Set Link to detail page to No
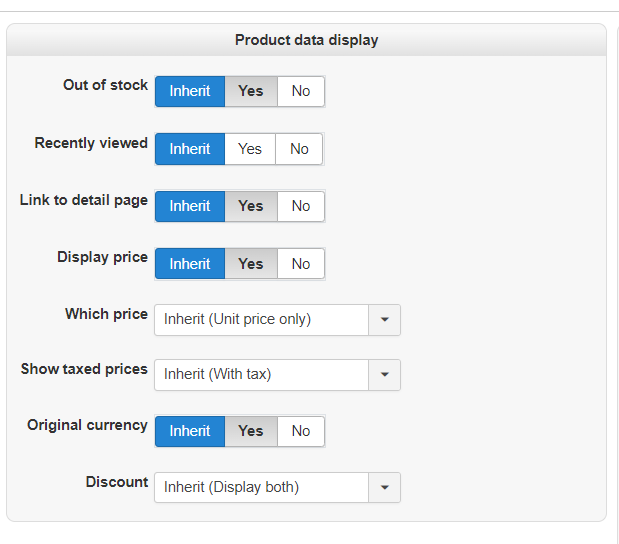The image size is (619, 544). (301, 206)
